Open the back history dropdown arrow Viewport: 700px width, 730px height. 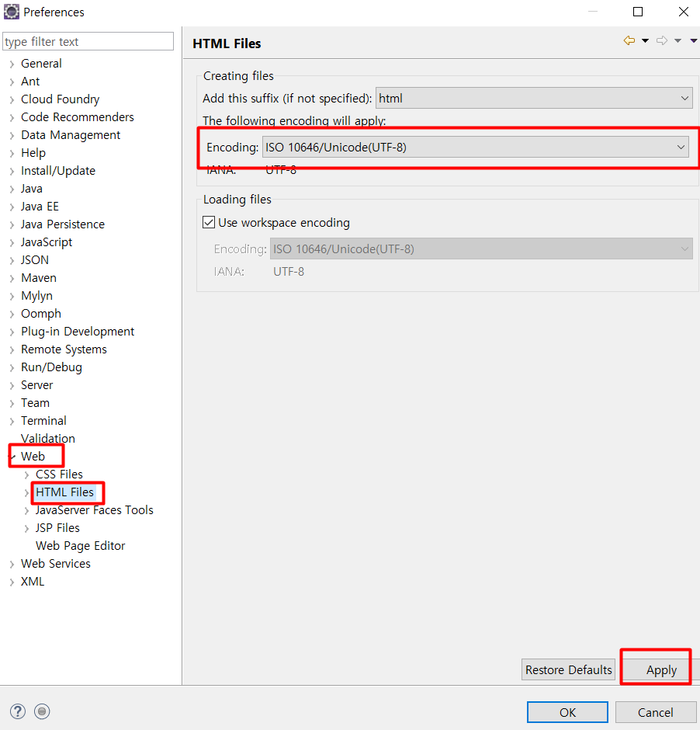(x=645, y=41)
